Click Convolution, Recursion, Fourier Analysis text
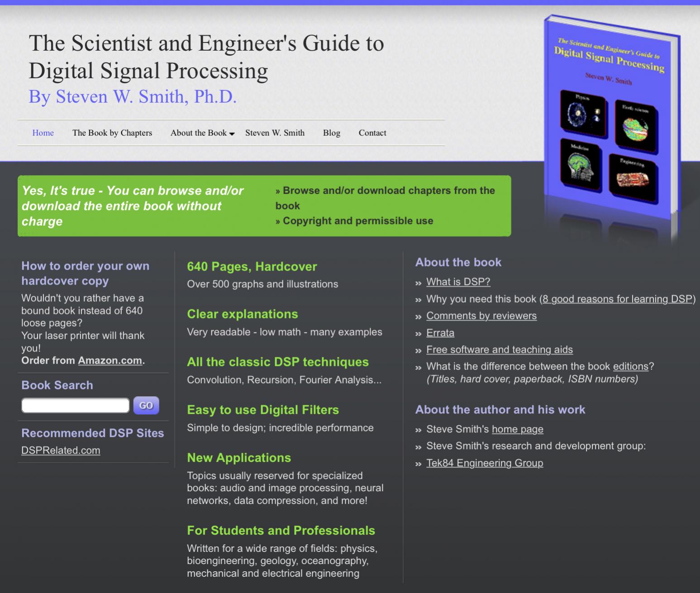This screenshot has height=593, width=700. pos(284,380)
